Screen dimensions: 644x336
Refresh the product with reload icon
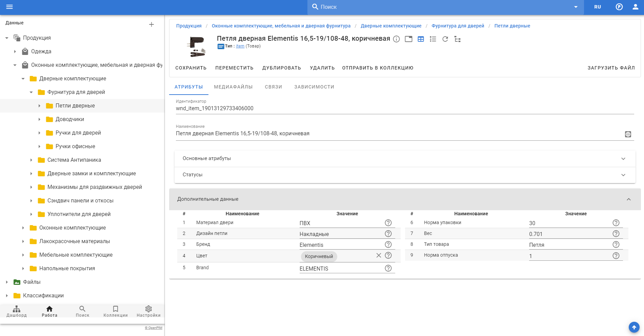pyautogui.click(x=445, y=39)
